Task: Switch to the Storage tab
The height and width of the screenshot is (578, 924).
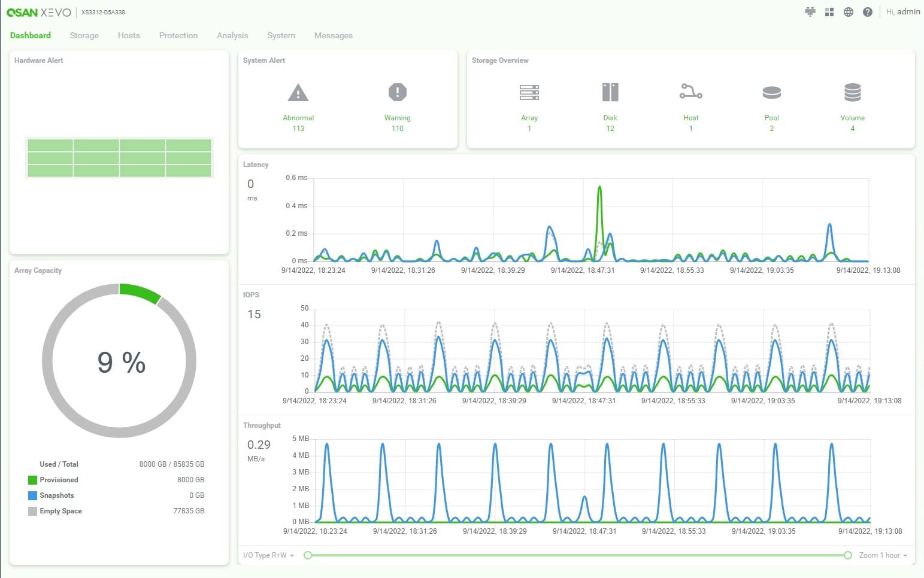Action: (x=84, y=35)
